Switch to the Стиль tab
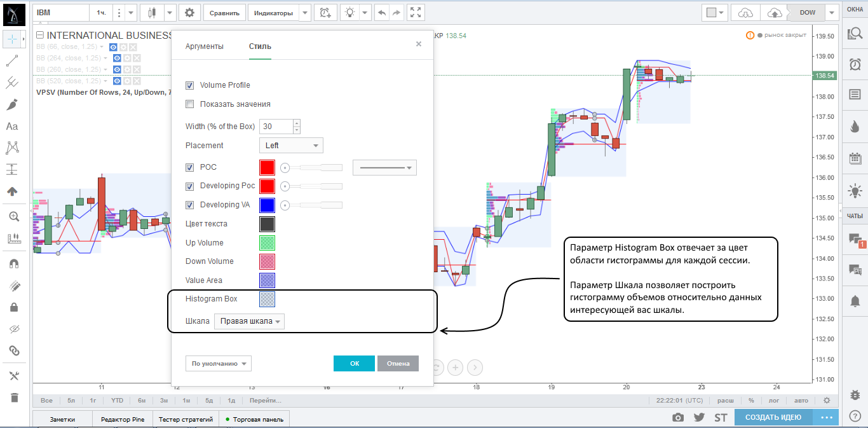Image resolution: width=868 pixels, height=428 pixels. pos(260,46)
